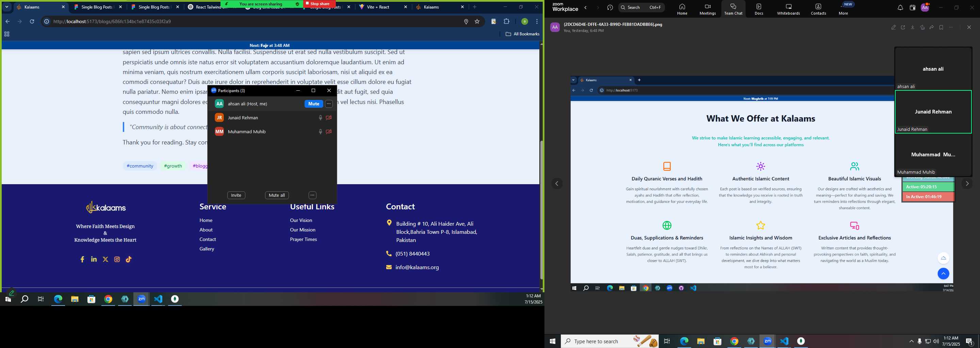Open Prayer Times footer link
Screen dimensions: 980x348
(303, 239)
